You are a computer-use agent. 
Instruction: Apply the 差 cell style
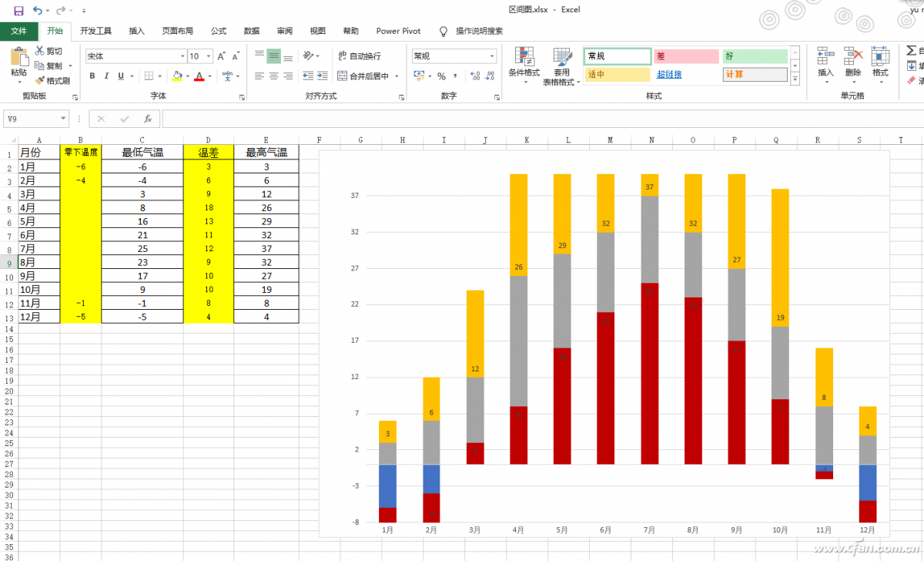click(686, 56)
